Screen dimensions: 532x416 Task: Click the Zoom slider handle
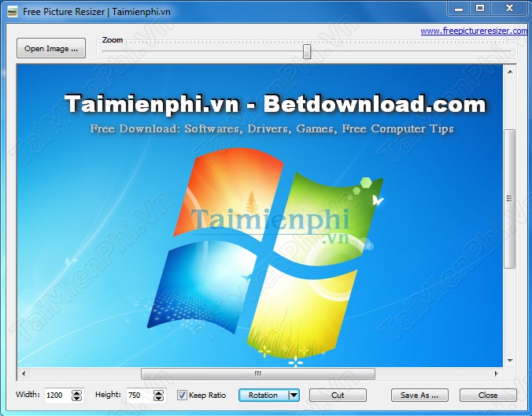[x=307, y=51]
